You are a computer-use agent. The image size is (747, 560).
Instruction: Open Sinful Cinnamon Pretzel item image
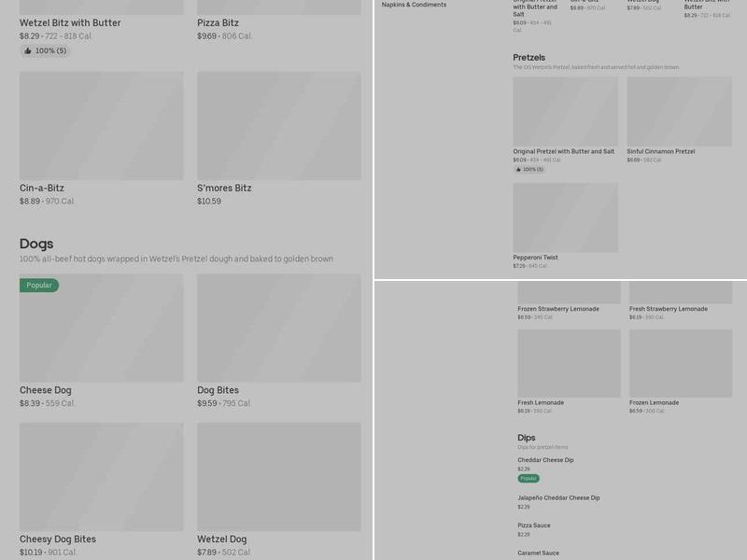tap(679, 111)
